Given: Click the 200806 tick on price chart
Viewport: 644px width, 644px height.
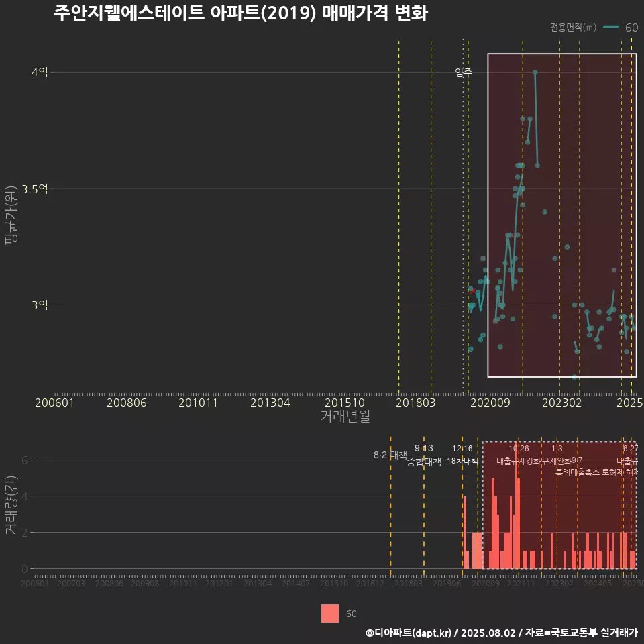Looking at the screenshot, I should [x=127, y=402].
